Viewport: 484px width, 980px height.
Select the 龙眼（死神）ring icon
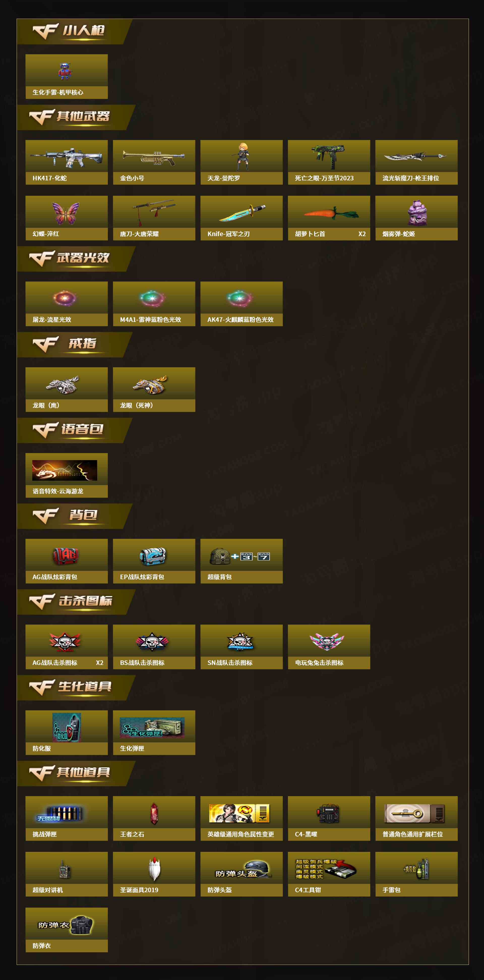[x=150, y=384]
